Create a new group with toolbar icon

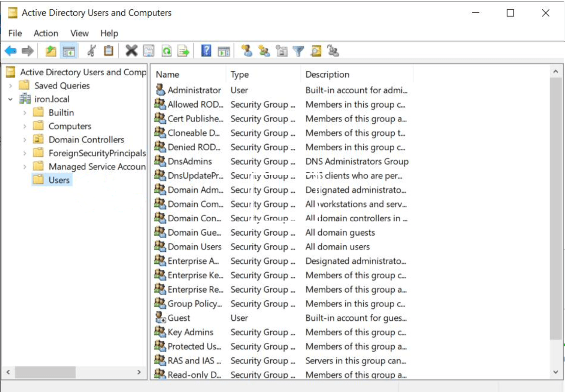pyautogui.click(x=264, y=51)
